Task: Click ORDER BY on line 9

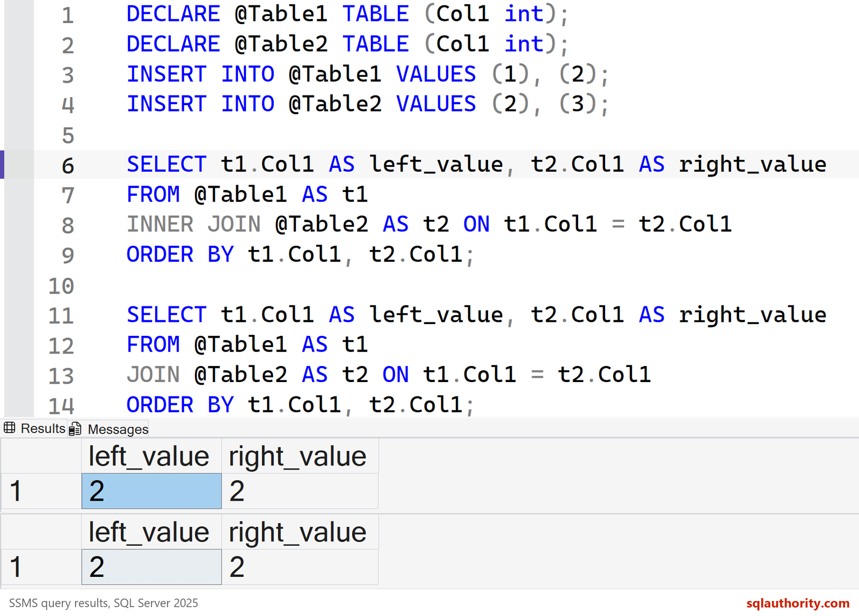Action: pyautogui.click(x=180, y=254)
